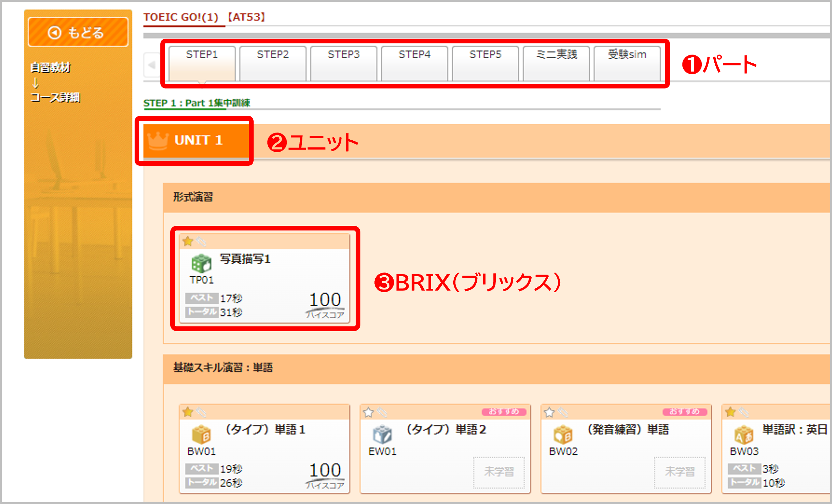Click the ベスト 19秒 time on BW01

pos(214,469)
